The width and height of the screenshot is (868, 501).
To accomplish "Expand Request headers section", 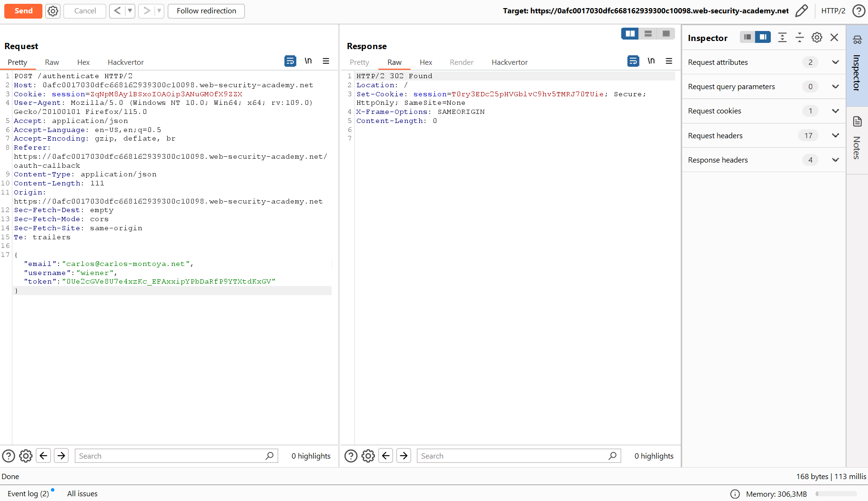I will [x=764, y=136].
